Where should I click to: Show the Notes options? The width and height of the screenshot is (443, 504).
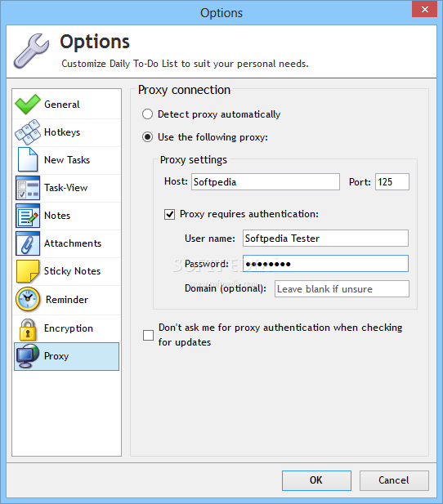pyautogui.click(x=66, y=216)
